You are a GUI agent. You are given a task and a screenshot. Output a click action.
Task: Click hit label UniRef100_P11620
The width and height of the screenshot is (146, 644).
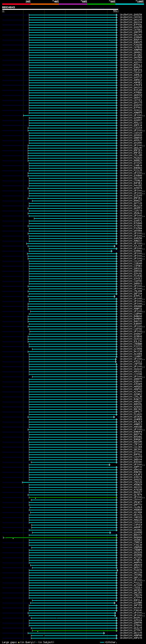pyautogui.click(x=131, y=414)
